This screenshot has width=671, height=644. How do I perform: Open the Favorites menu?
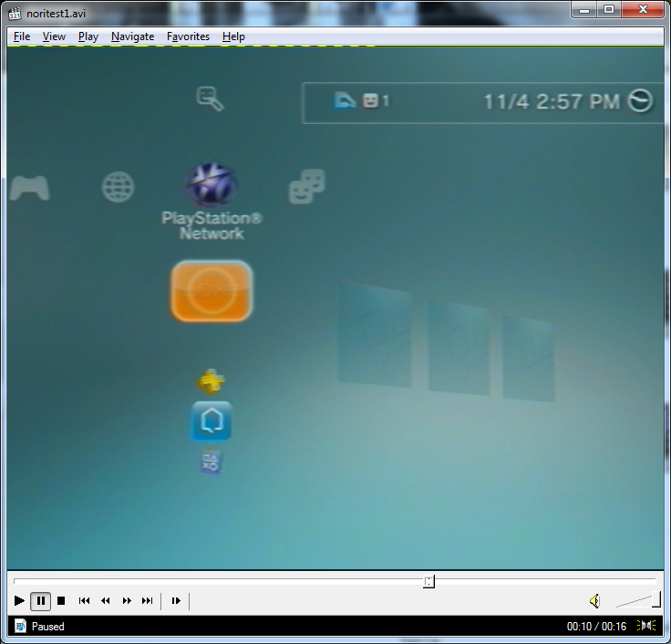tap(188, 36)
